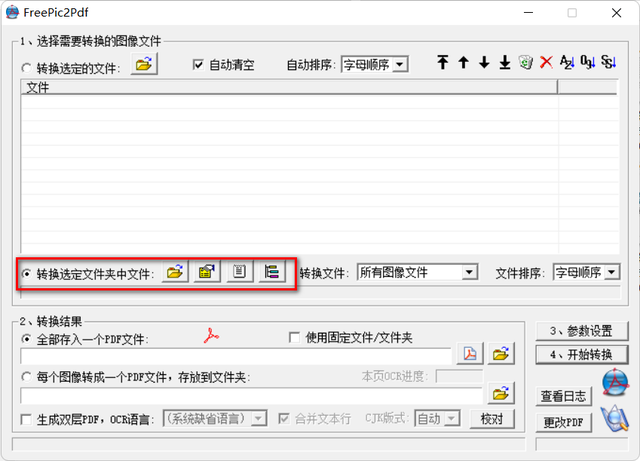Image resolution: width=640 pixels, height=461 pixels.
Task: Select 每个图像转成一个PDF文件 radio option
Action: [27, 376]
